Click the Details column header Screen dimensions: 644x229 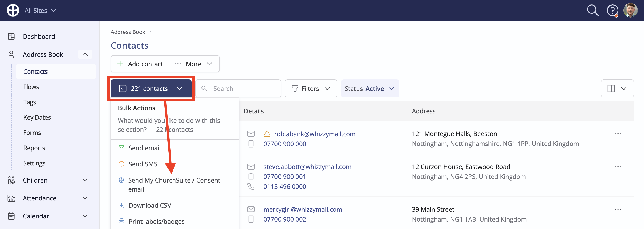coord(253,111)
